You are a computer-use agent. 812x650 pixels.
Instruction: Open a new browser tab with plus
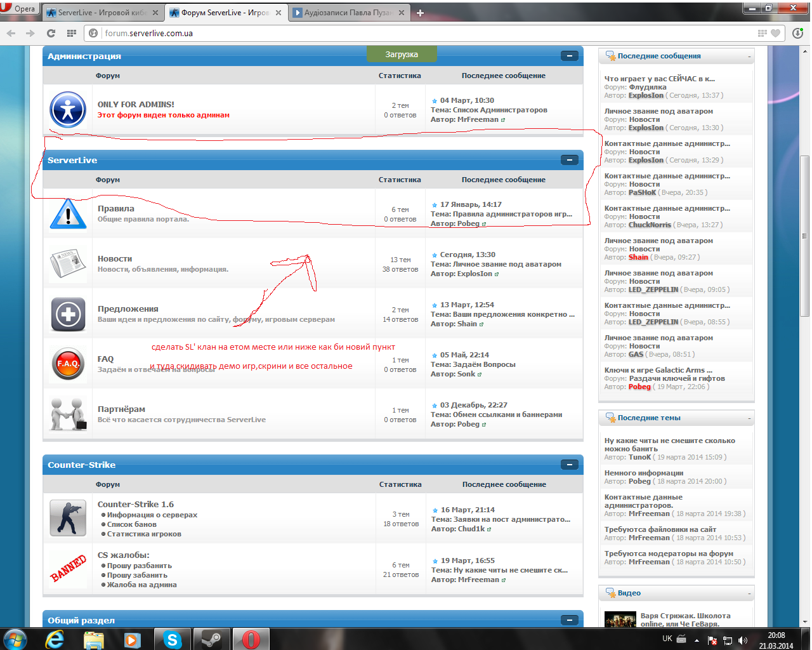420,13
